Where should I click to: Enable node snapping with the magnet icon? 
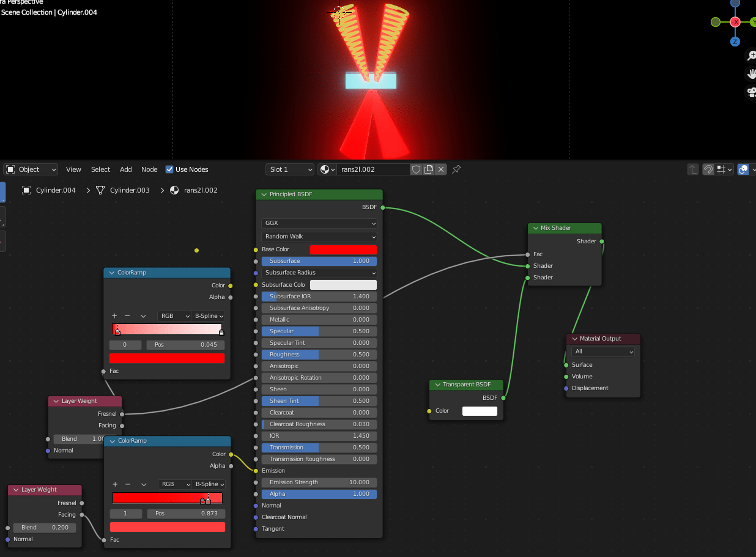point(708,169)
